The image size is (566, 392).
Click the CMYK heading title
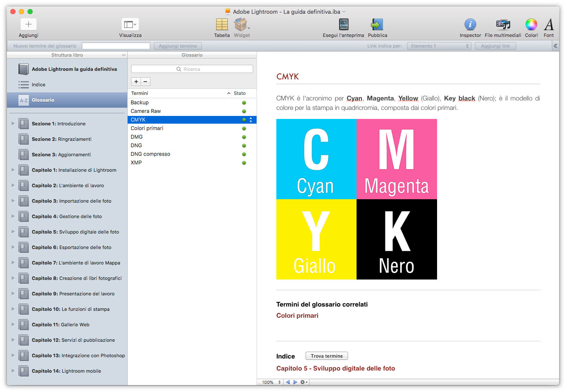click(288, 76)
